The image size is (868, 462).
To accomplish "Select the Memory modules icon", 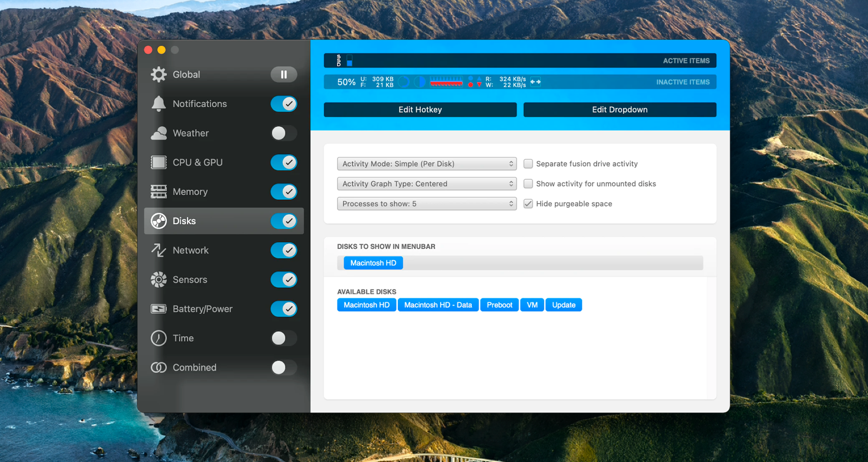I will (x=159, y=191).
